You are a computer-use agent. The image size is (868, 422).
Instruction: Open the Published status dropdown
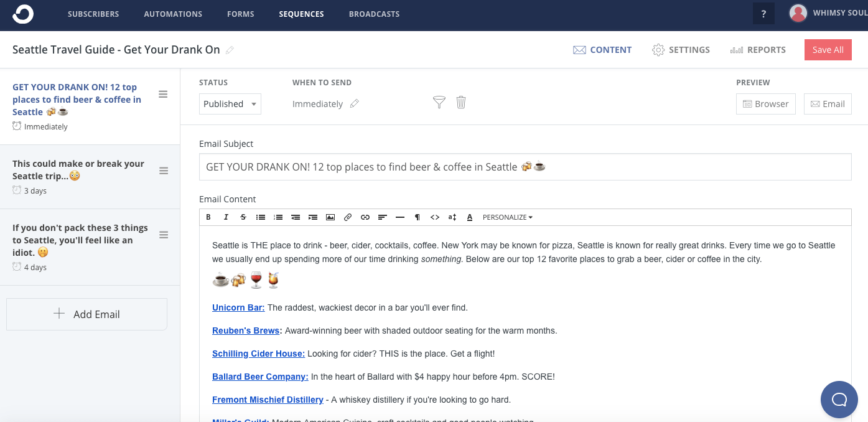click(x=230, y=104)
